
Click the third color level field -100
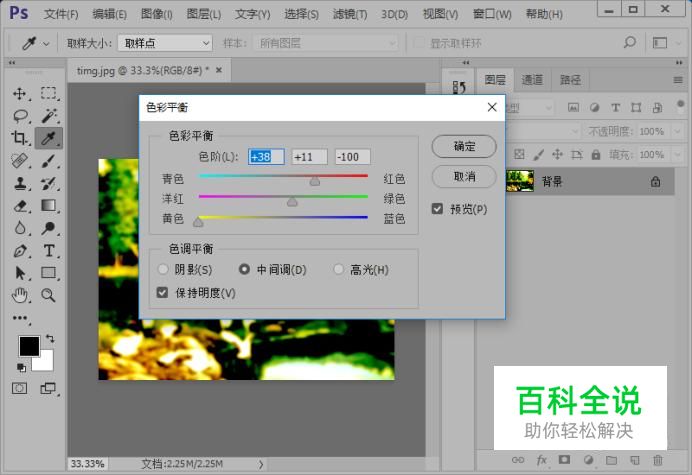(352, 157)
